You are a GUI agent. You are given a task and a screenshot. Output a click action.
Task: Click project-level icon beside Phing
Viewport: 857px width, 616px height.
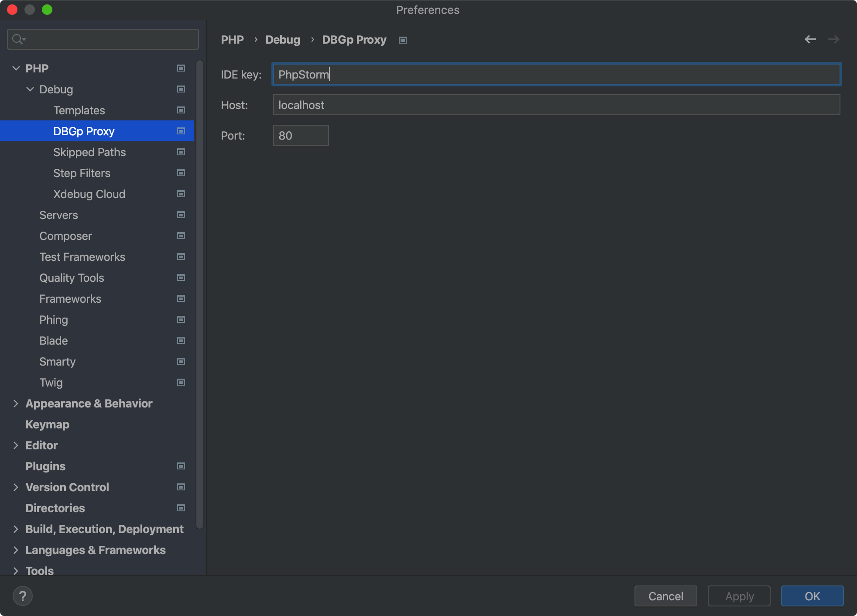(181, 319)
